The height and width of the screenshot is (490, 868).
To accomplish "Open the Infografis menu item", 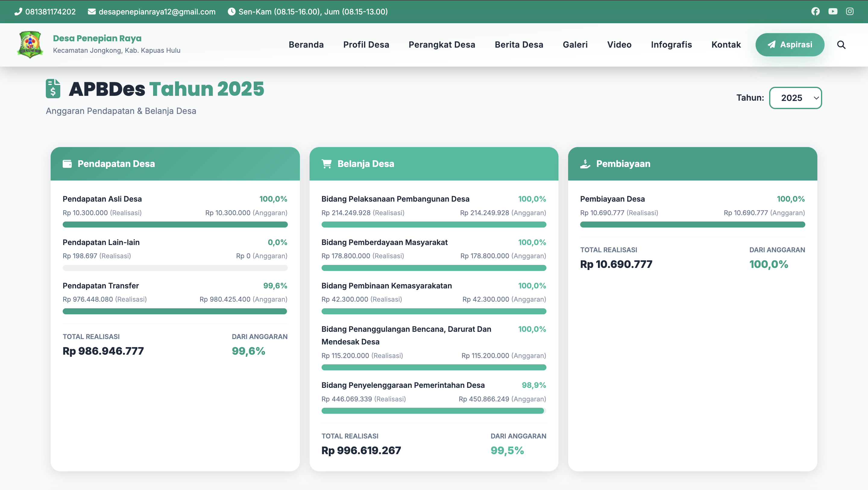I will tap(671, 45).
